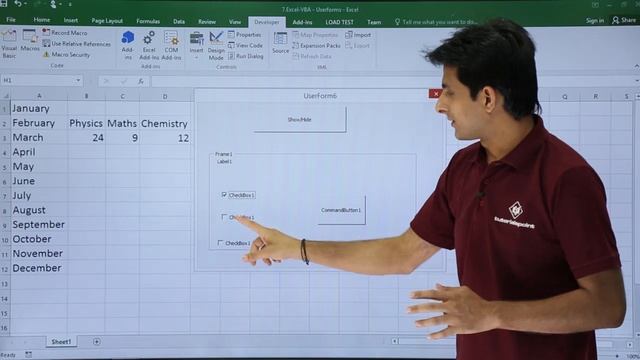Select cell containing Chemistry
Viewport: 640px width, 360px height.
pos(165,123)
